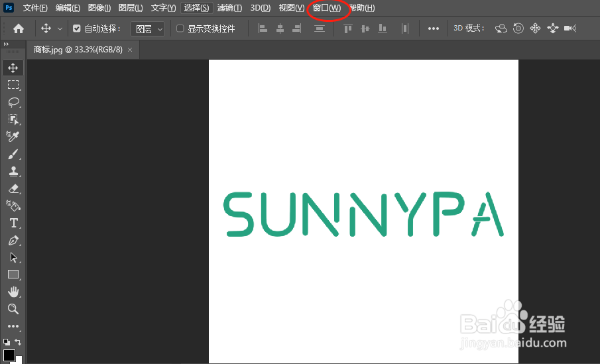This screenshot has height=364, width=600.
Task: Select the Eraser tool
Action: (13, 188)
